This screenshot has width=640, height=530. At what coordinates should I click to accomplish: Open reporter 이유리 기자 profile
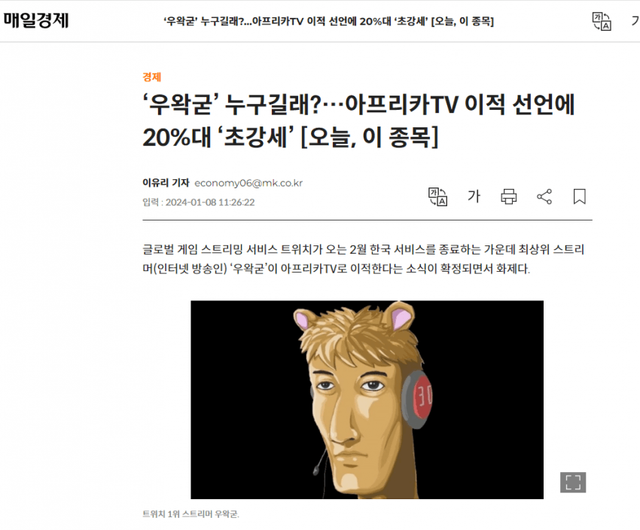[x=166, y=183]
